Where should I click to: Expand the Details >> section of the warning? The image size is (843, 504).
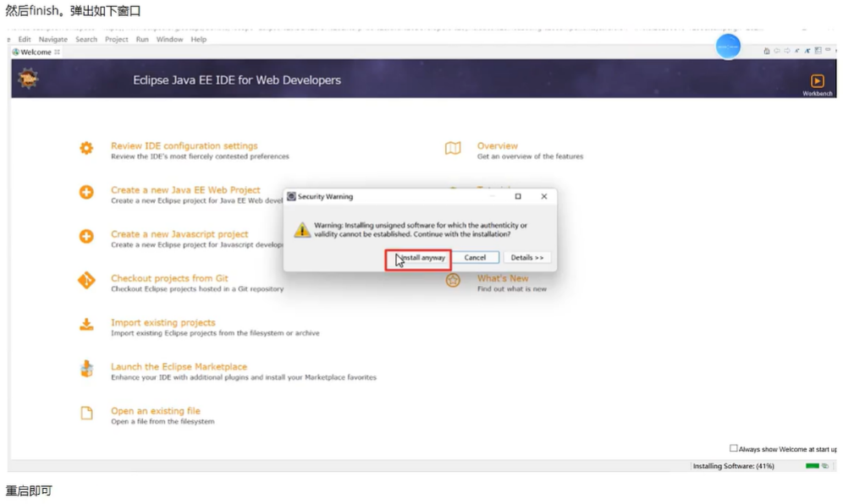pos(526,257)
